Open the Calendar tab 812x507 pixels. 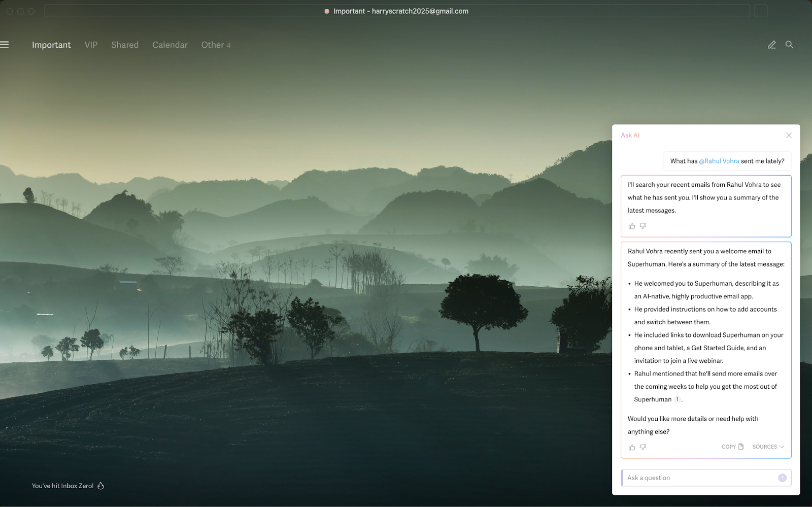click(170, 45)
